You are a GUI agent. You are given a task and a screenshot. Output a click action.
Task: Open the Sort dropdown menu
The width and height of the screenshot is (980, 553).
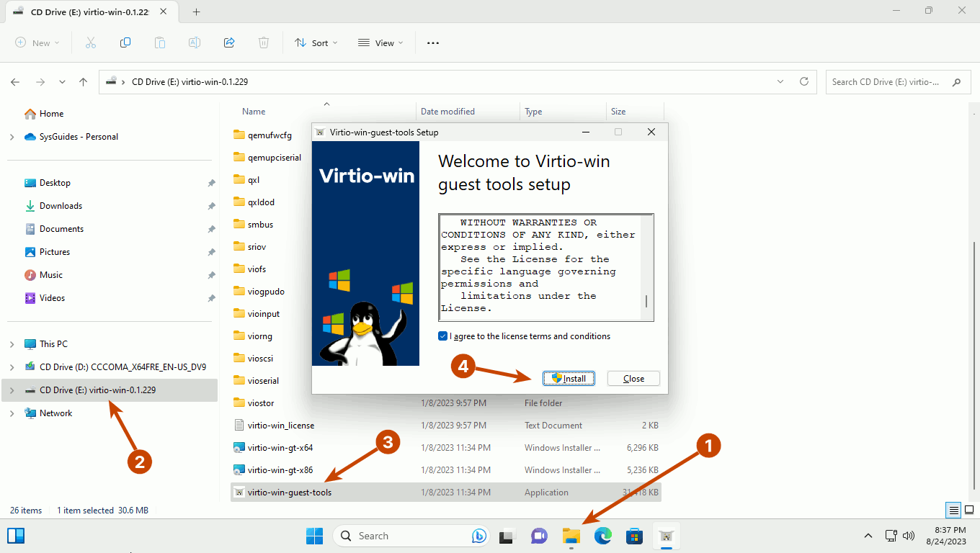point(316,42)
